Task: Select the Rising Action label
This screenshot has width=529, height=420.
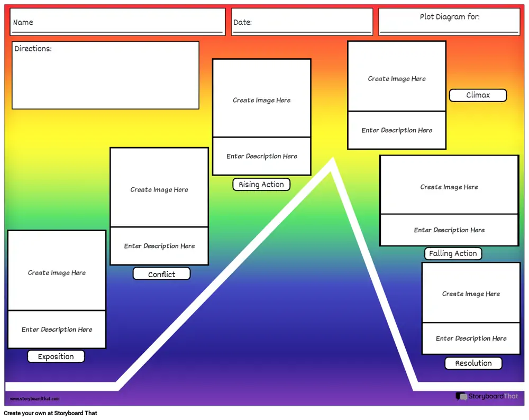Action: point(261,185)
